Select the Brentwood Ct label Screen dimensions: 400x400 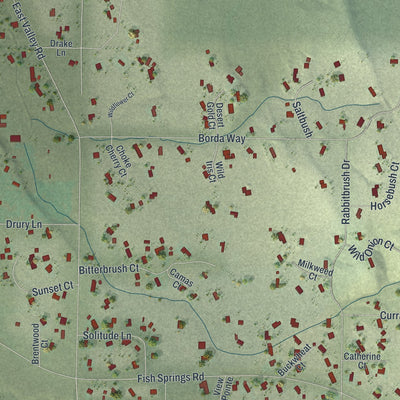[40, 344]
